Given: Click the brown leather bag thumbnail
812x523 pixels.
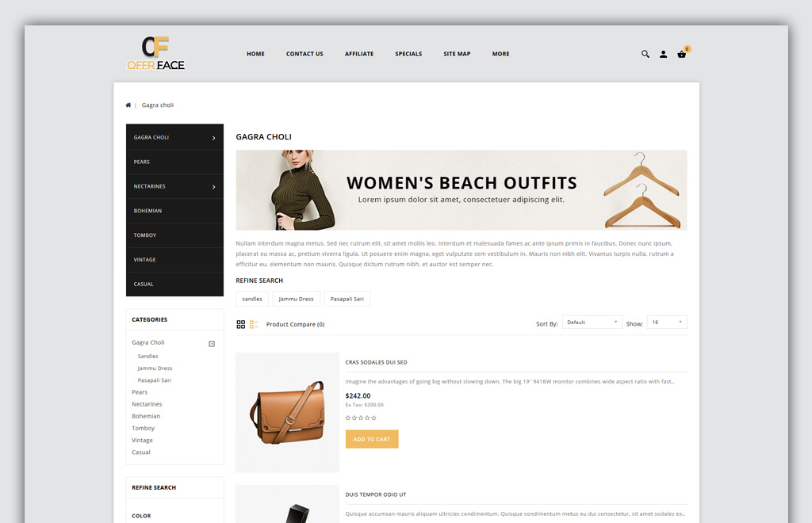Looking at the screenshot, I should pos(287,412).
